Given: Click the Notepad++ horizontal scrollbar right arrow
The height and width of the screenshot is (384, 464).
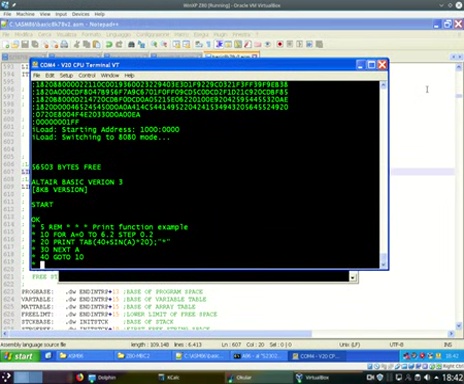Looking at the screenshot, I should click(x=451, y=333).
